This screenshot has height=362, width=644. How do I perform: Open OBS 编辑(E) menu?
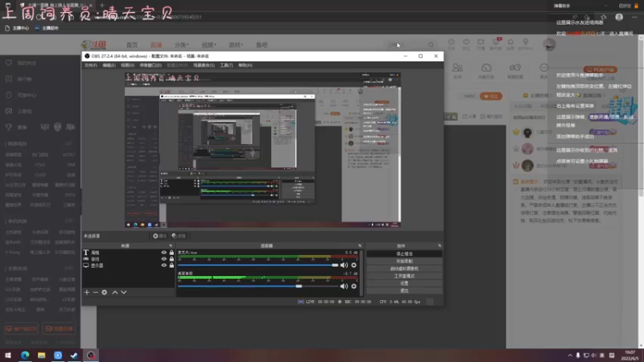click(109, 65)
